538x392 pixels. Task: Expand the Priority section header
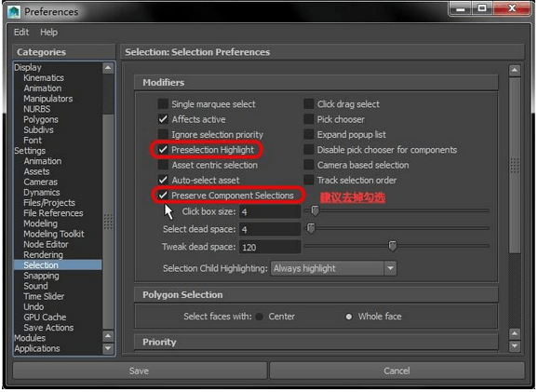(x=316, y=343)
